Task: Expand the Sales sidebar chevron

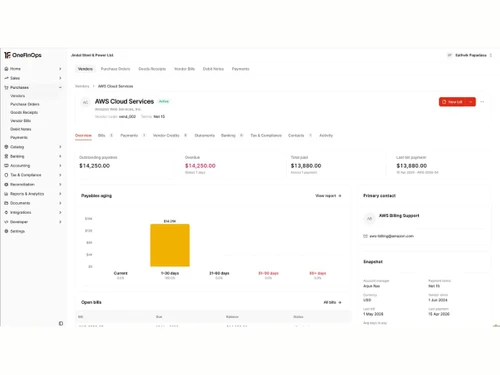Action: tap(60, 78)
